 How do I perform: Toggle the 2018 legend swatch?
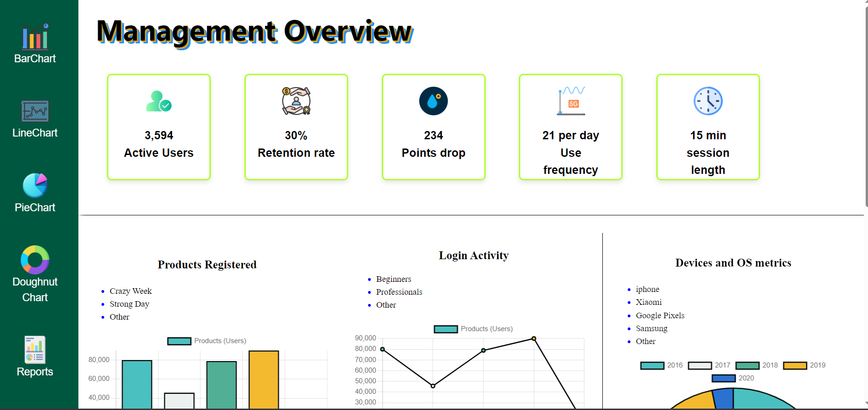tap(747, 366)
